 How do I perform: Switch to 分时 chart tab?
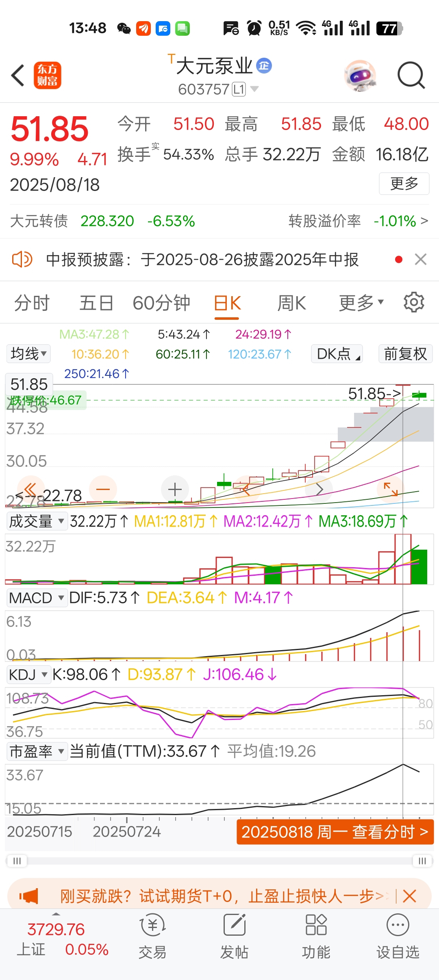click(32, 303)
